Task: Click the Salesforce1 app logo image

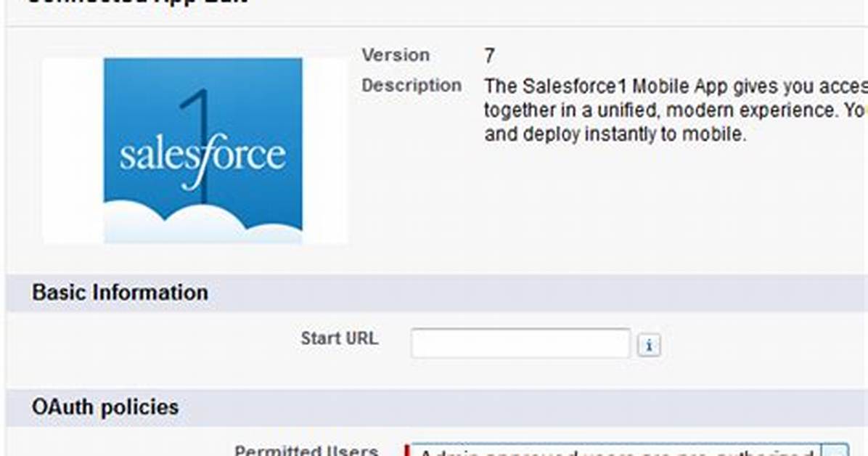Action: tap(203, 151)
